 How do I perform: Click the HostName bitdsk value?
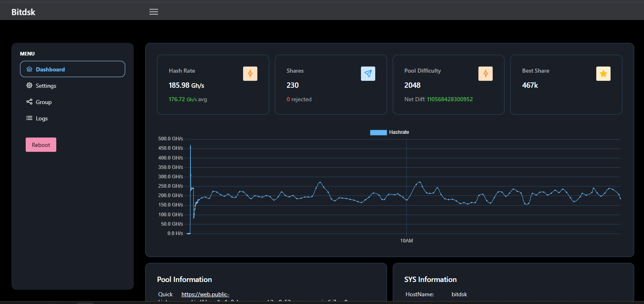(459, 294)
